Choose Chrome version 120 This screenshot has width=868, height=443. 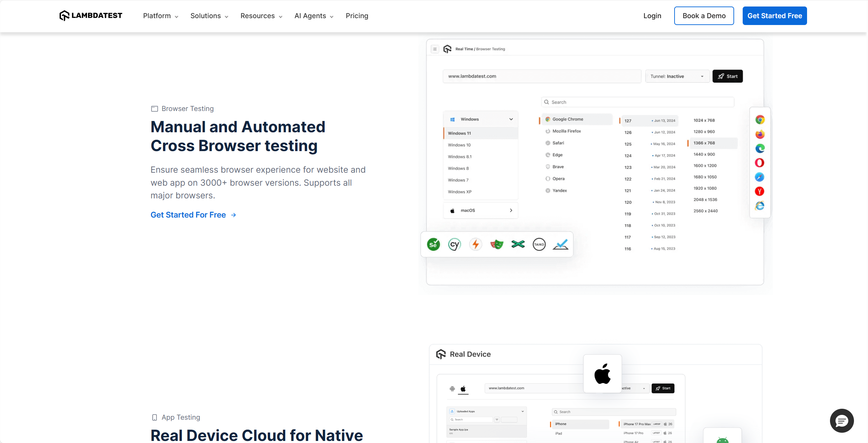click(x=649, y=202)
